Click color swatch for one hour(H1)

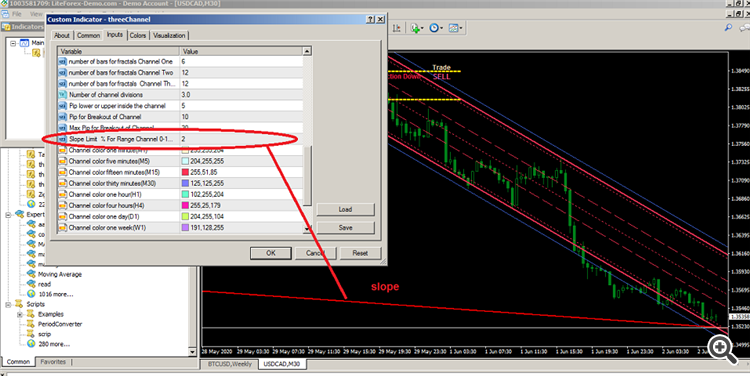[185, 194]
